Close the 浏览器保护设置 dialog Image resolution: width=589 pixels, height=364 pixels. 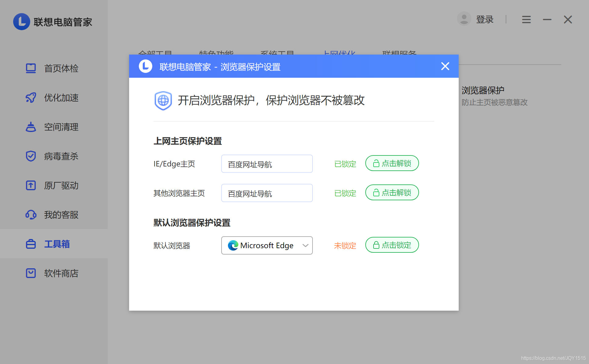point(445,66)
